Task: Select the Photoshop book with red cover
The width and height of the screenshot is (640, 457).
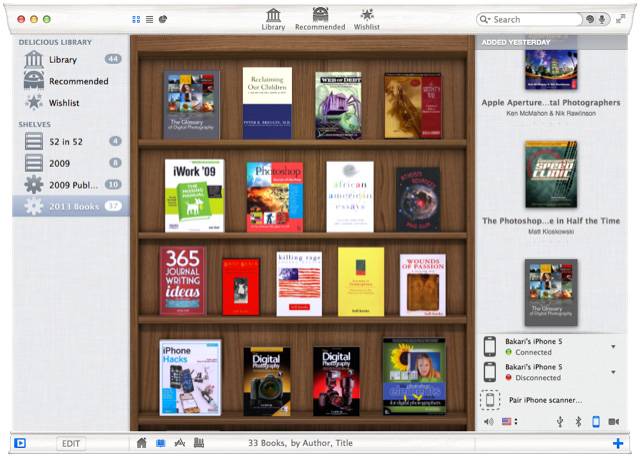Action: [x=275, y=197]
